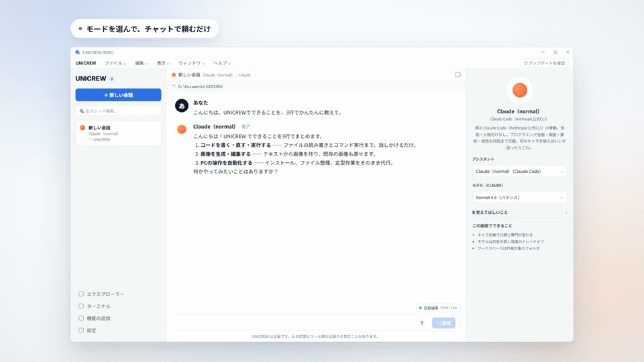This screenshot has height=362, width=644.
Task: Expand the 覚えてほしいこと section
Action: click(519, 213)
